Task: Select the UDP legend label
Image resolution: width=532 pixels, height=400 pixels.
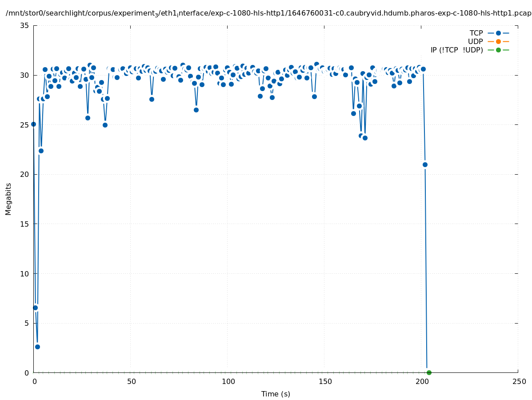Action: click(475, 41)
